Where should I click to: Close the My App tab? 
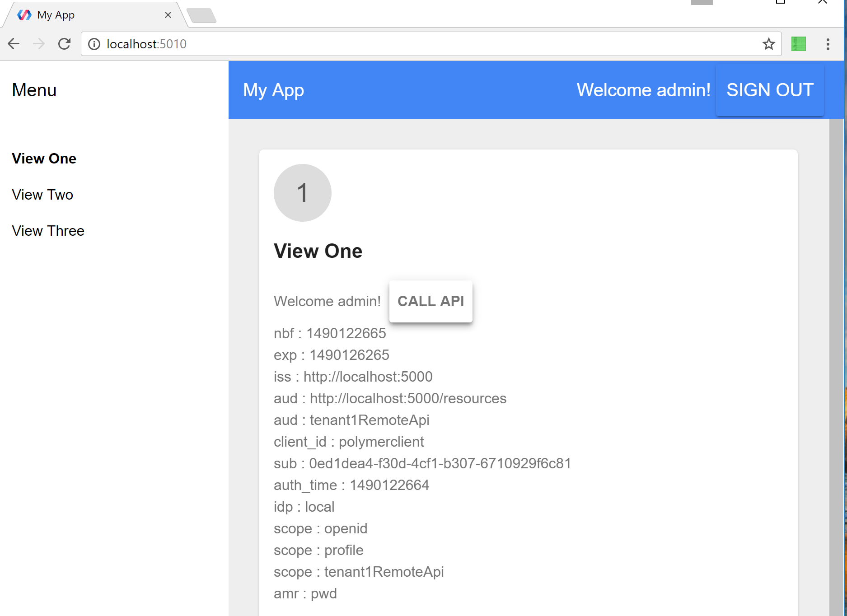tap(168, 14)
